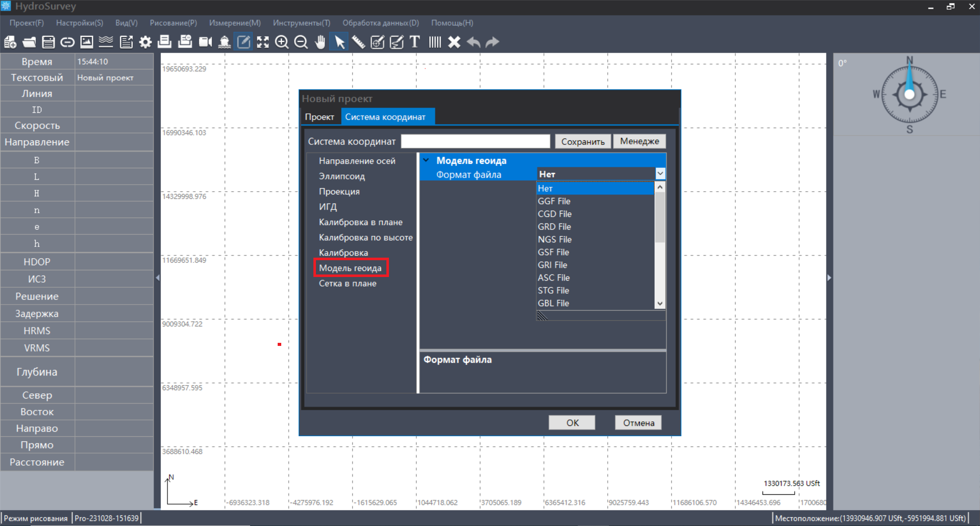
Task: Open the Вид(V) menu
Action: click(127, 23)
